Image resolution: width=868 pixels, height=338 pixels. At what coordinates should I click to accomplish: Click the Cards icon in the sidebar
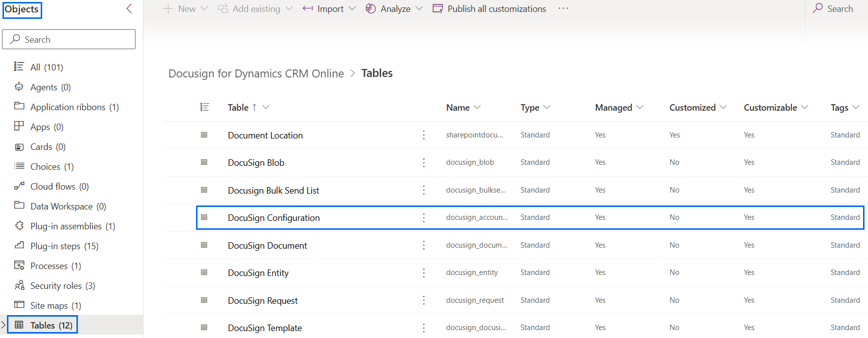tap(19, 147)
